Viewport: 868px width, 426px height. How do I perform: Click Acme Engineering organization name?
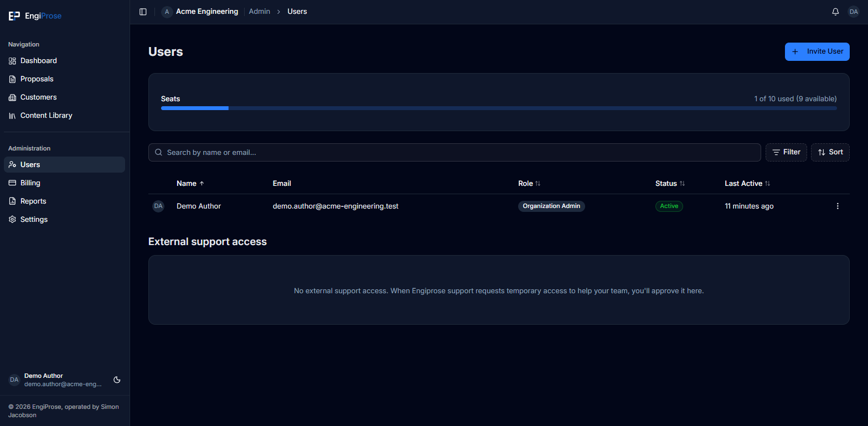point(207,12)
